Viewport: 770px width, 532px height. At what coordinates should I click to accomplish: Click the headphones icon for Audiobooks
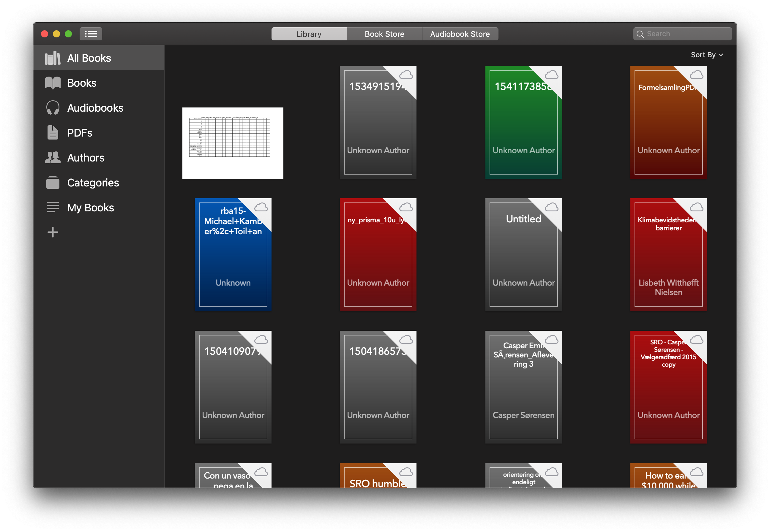(53, 108)
